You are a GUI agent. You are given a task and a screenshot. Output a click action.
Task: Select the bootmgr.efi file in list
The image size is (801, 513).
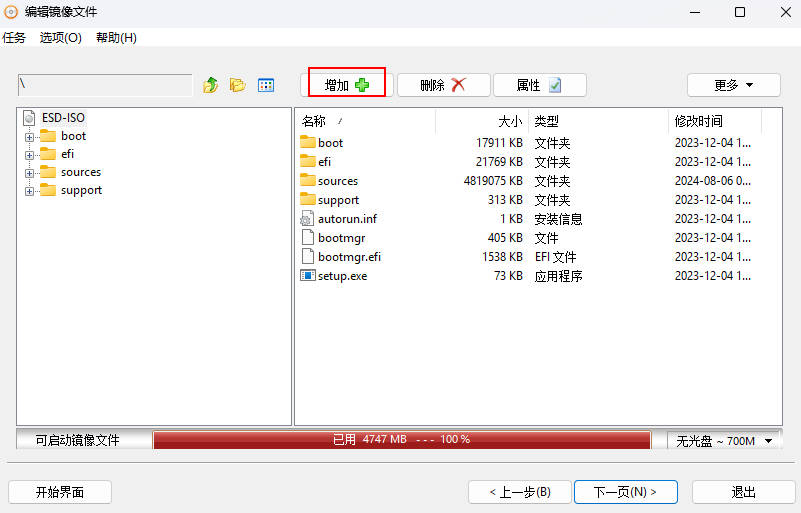click(x=349, y=256)
